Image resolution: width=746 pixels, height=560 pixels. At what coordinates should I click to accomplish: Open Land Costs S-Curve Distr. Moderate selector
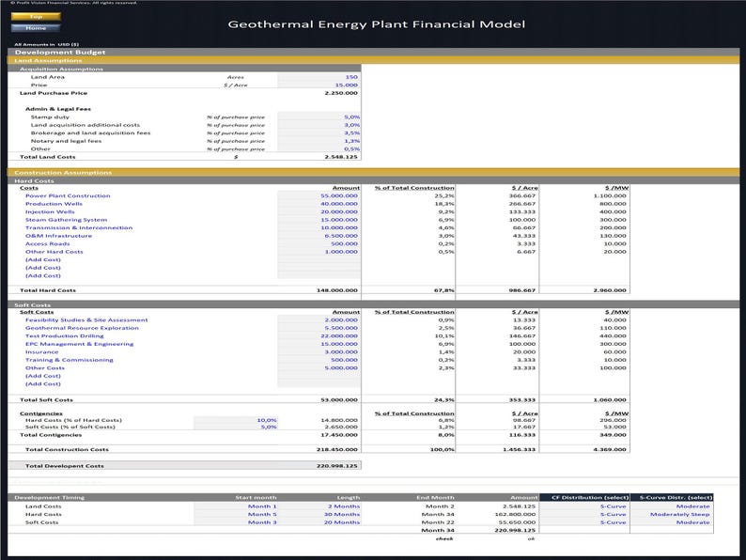[672, 506]
